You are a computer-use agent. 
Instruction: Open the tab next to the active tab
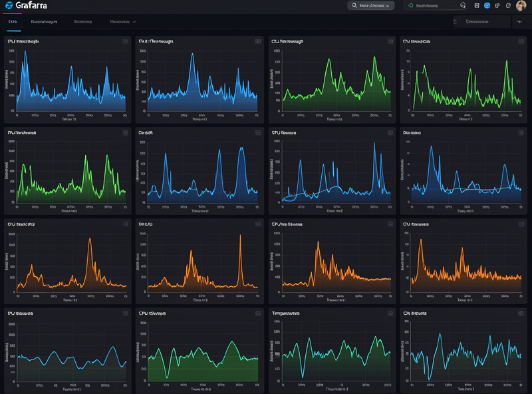tap(44, 21)
